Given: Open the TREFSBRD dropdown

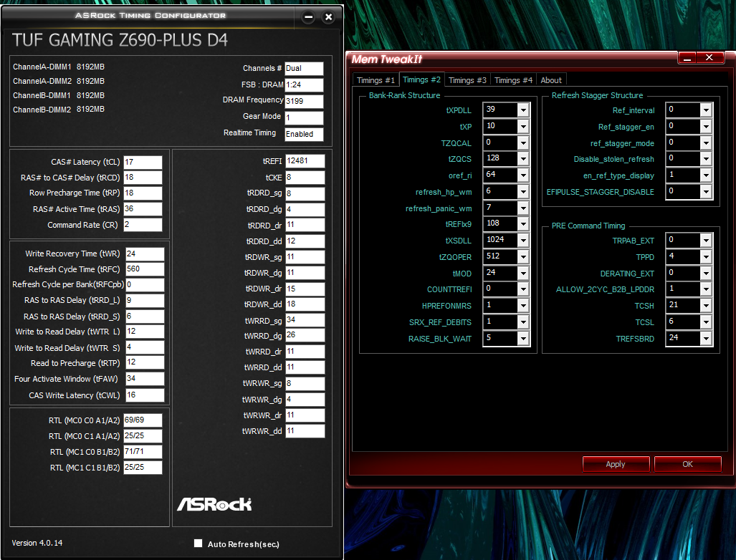Looking at the screenshot, I should [706, 338].
